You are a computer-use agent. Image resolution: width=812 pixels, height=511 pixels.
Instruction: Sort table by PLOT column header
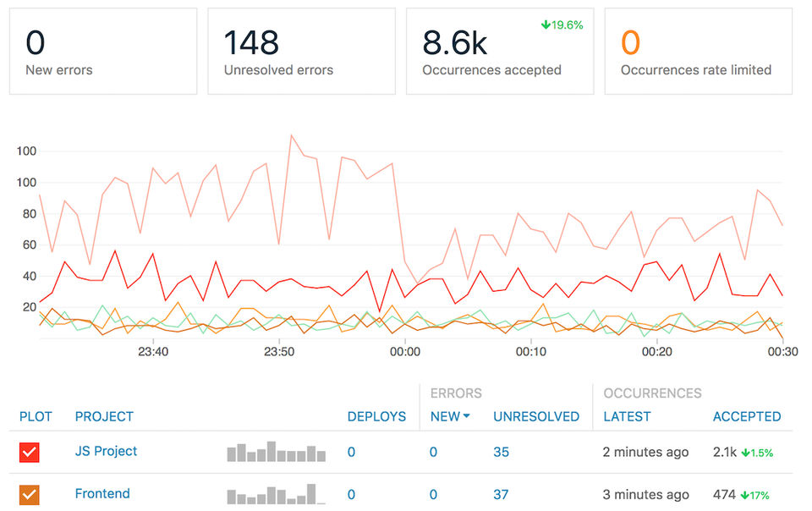pos(36,416)
